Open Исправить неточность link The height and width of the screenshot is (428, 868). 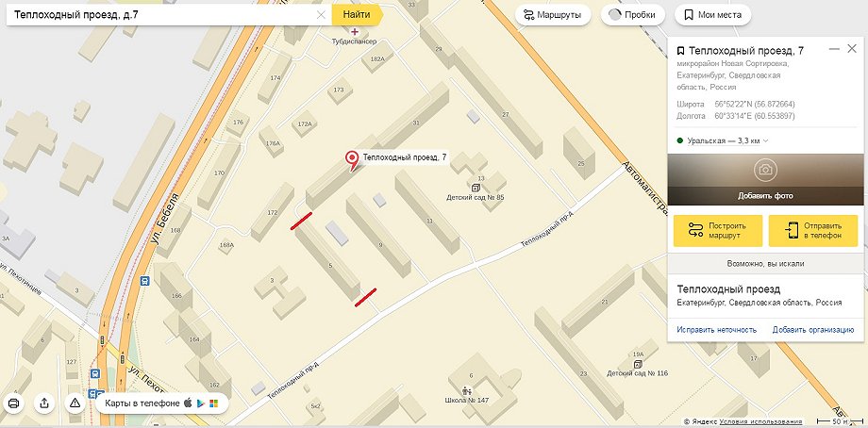716,330
